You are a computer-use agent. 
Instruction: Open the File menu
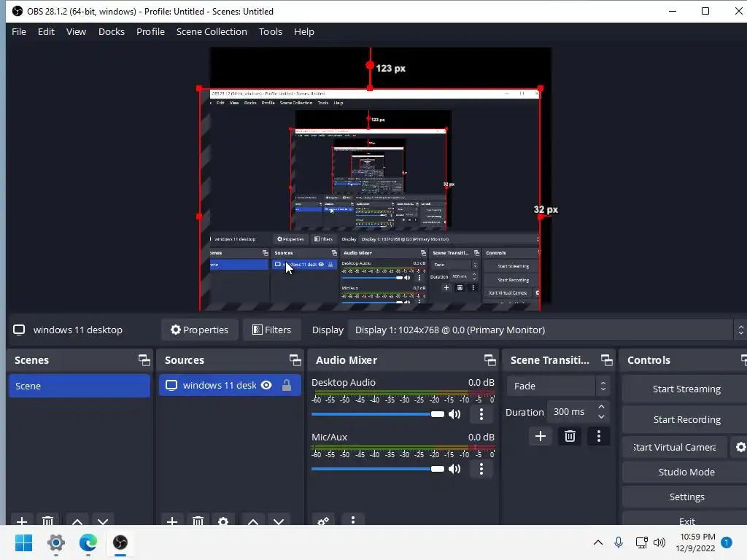point(19,32)
